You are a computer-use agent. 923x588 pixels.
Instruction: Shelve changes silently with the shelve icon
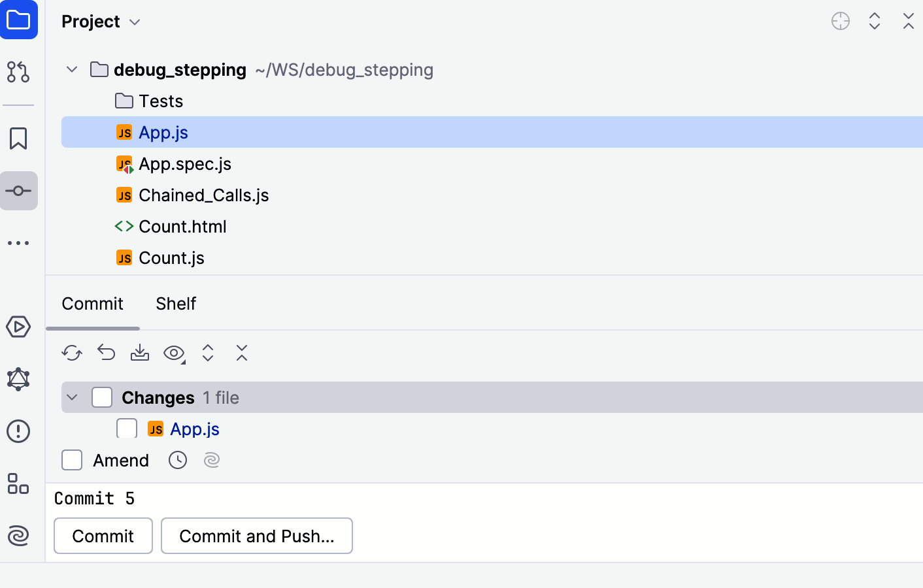pyautogui.click(x=139, y=353)
